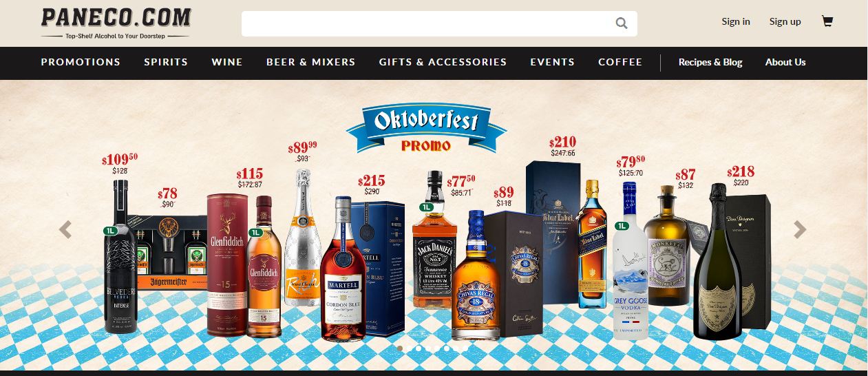Open the Gifts & Accessories menu
The width and height of the screenshot is (868, 376).
tap(443, 62)
